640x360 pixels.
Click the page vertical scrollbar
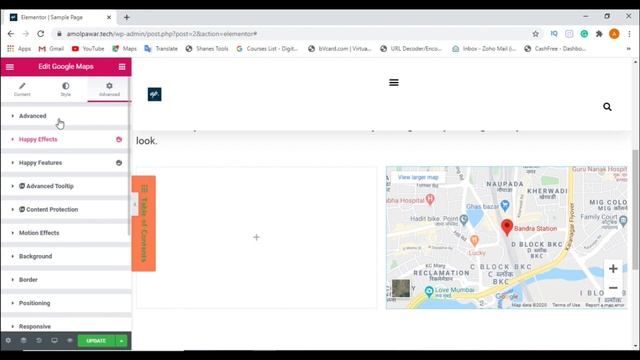click(635, 209)
